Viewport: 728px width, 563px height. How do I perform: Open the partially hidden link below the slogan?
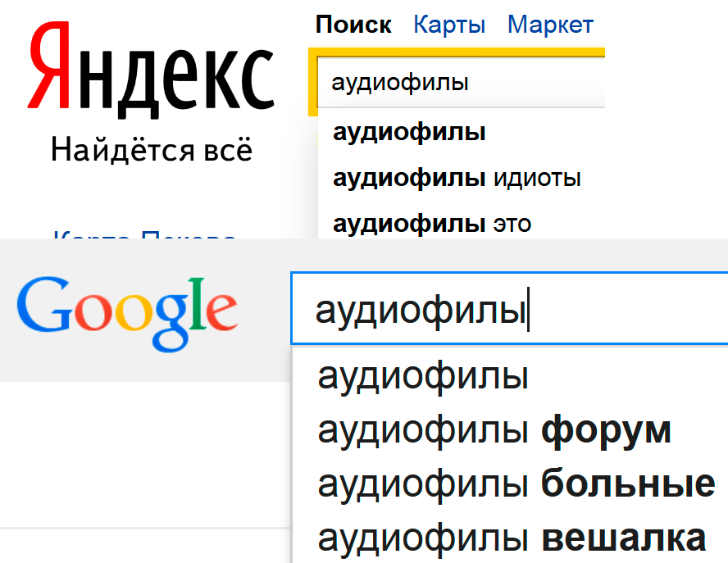[x=143, y=234]
